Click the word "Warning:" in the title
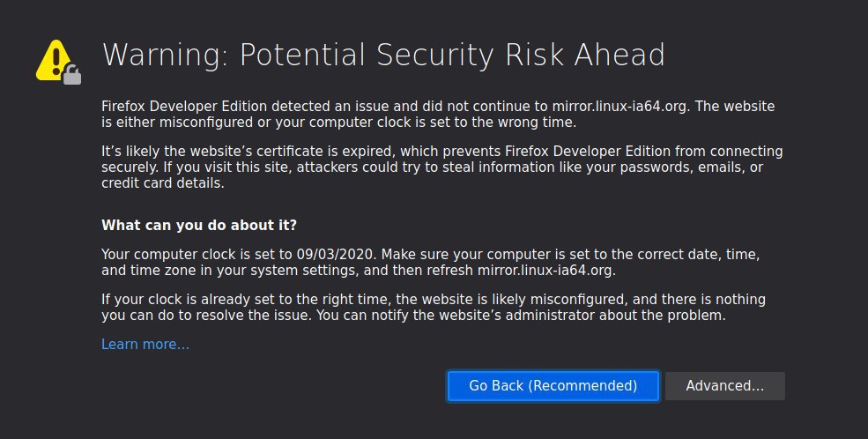The height and width of the screenshot is (439, 868). point(165,56)
